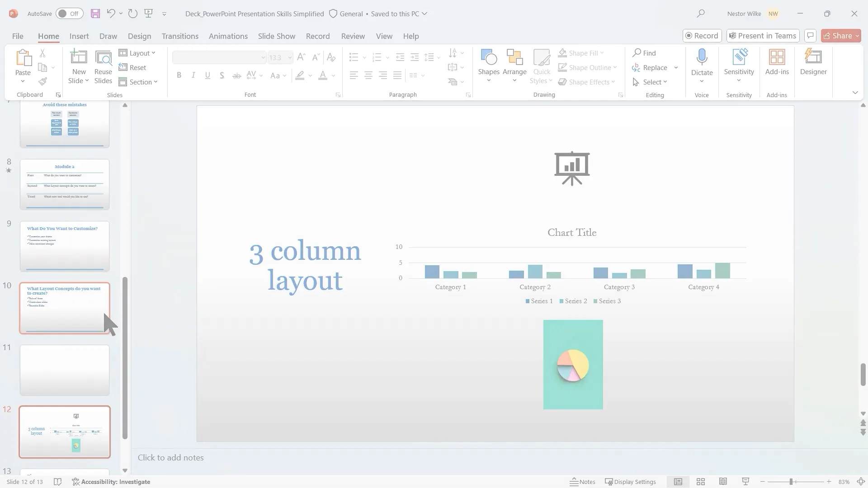Viewport: 868px width, 488px height.
Task: Toggle Bold formatting
Action: pos(179,75)
